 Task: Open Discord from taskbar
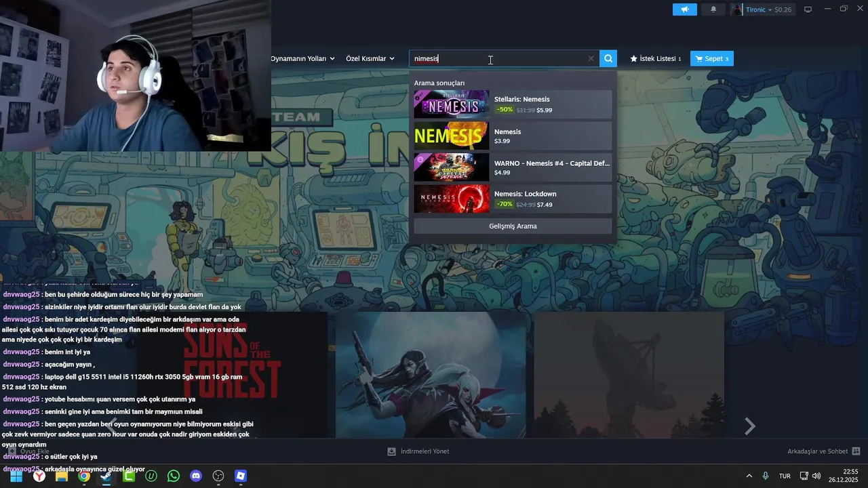pos(196,476)
